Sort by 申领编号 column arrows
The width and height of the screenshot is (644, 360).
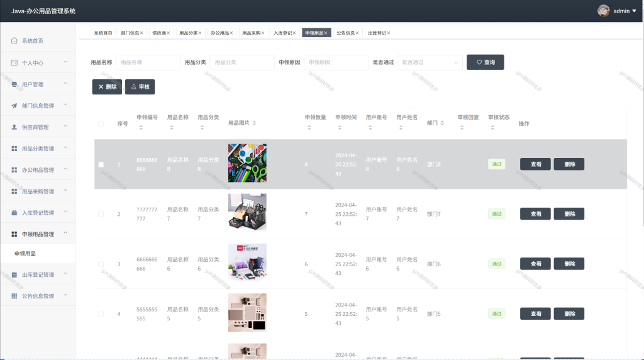tap(141, 128)
